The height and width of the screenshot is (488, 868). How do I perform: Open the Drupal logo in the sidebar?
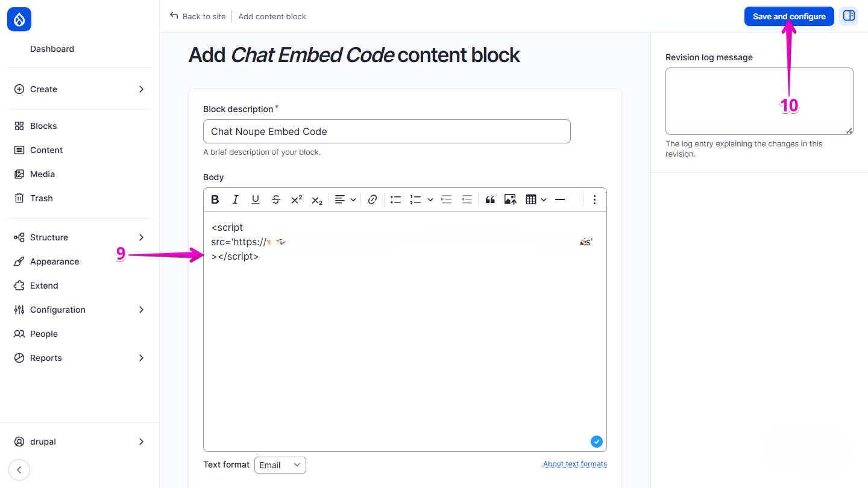click(x=19, y=19)
